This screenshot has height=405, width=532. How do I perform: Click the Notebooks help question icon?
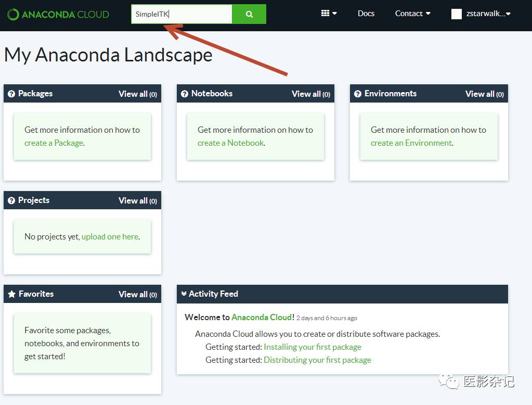[x=185, y=94]
